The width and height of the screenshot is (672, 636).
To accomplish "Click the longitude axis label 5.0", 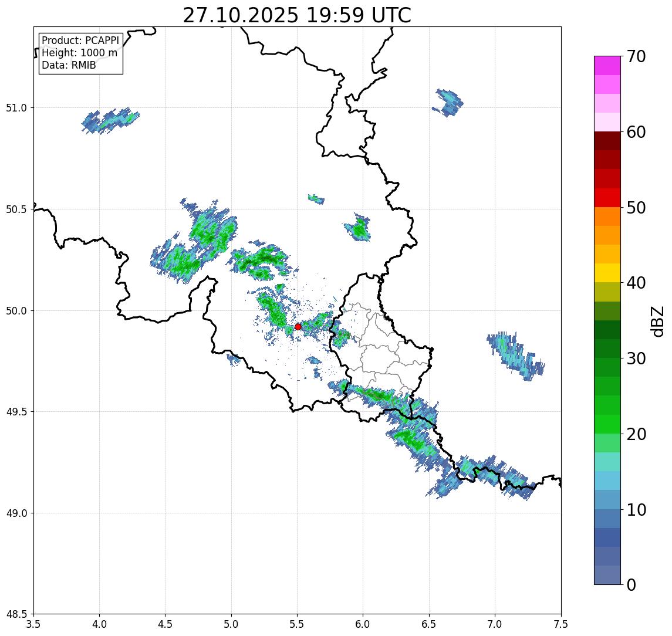I will [231, 624].
